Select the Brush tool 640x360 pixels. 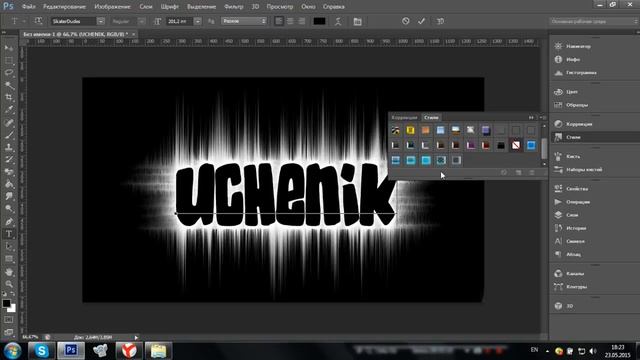click(9, 135)
